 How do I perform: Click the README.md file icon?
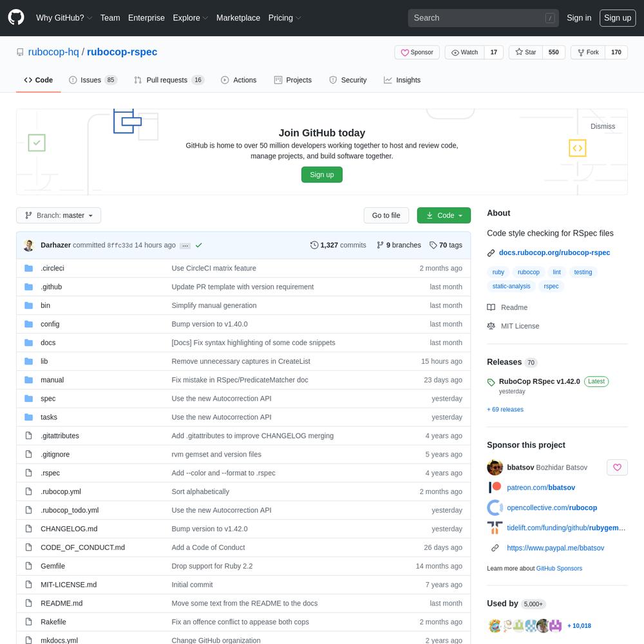[29, 603]
